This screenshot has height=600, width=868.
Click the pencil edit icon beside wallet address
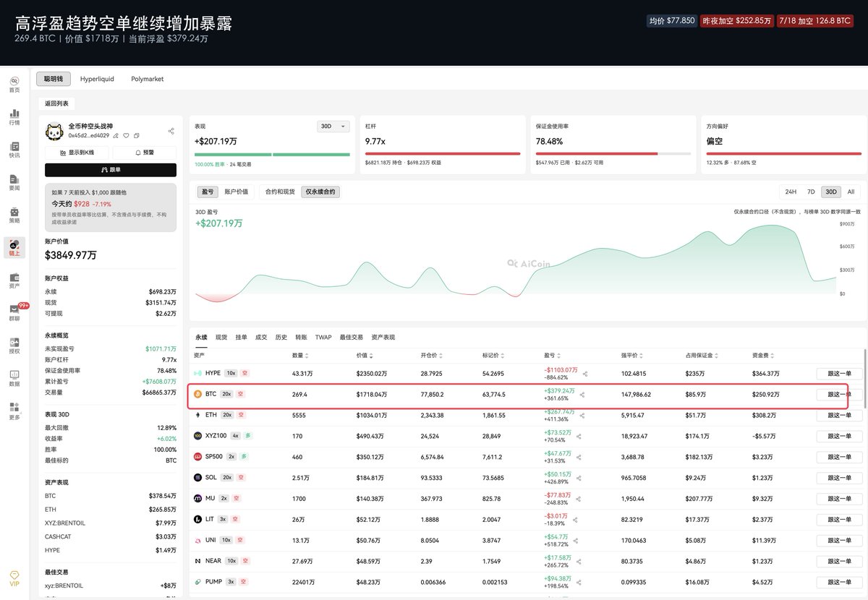pos(116,135)
